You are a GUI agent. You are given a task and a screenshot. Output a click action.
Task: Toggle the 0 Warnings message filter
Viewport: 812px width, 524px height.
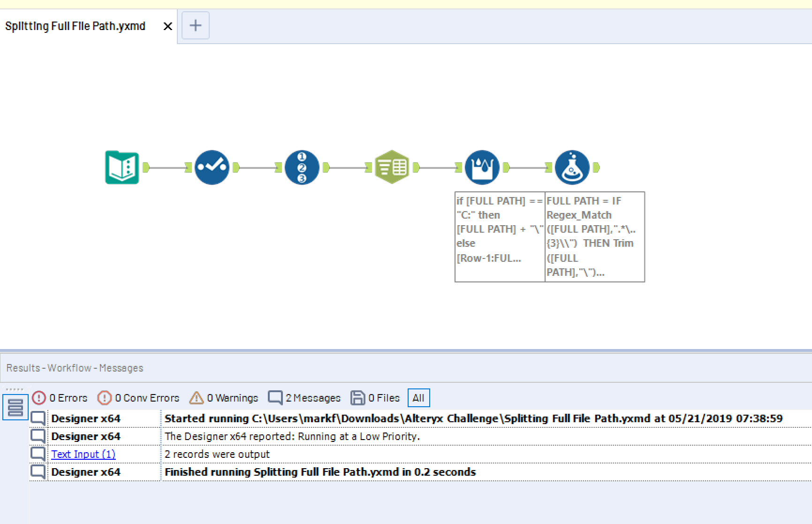tap(224, 397)
